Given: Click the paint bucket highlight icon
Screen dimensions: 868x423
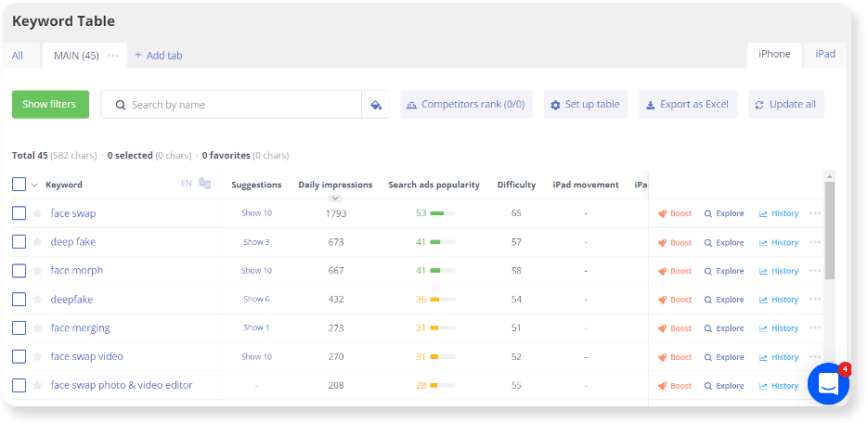Looking at the screenshot, I should click(375, 105).
